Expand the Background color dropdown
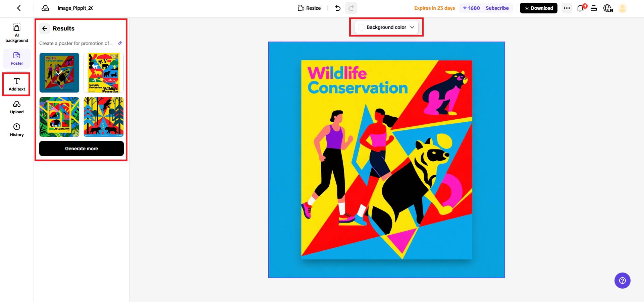Viewport: 644px width, 302px height. pyautogui.click(x=386, y=27)
